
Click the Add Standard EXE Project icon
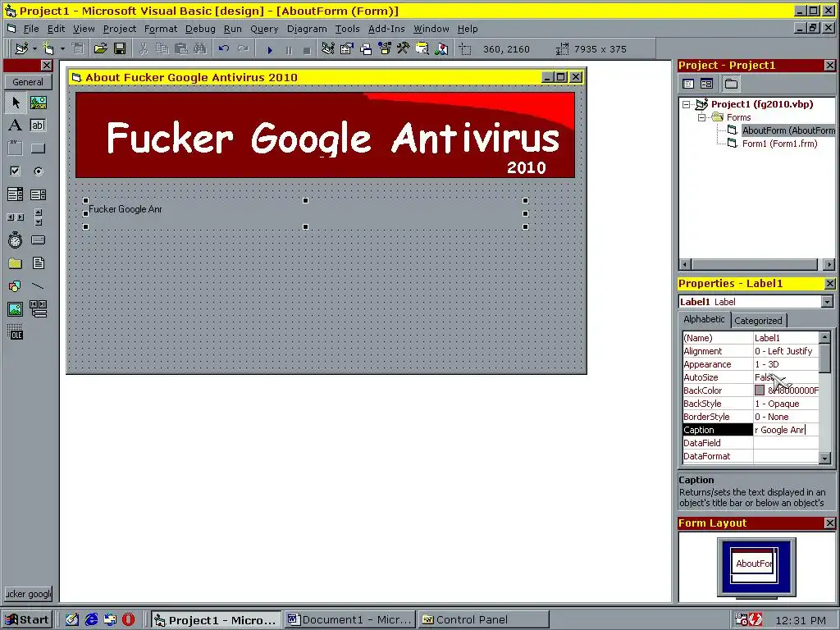pos(21,48)
